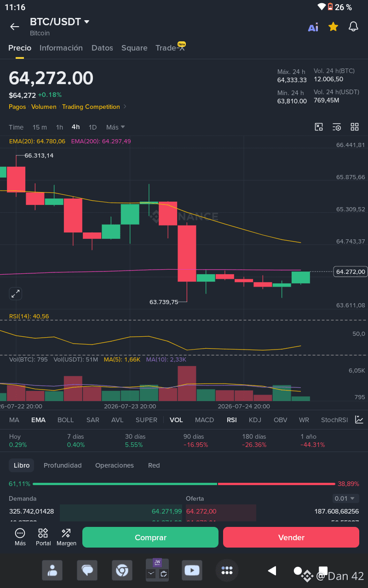Switch to the Operaciones tab
The width and height of the screenshot is (368, 588).
115,465
